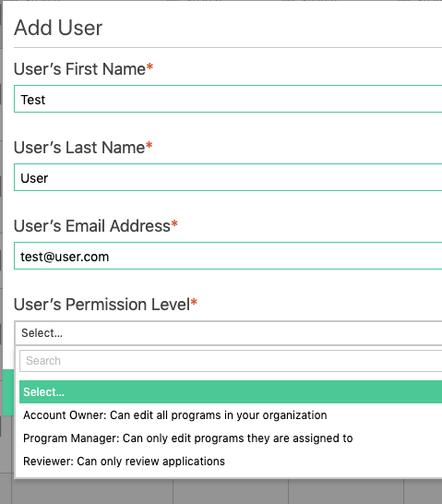Click the User's First Name input field
The width and height of the screenshot is (442, 504).
228,99
